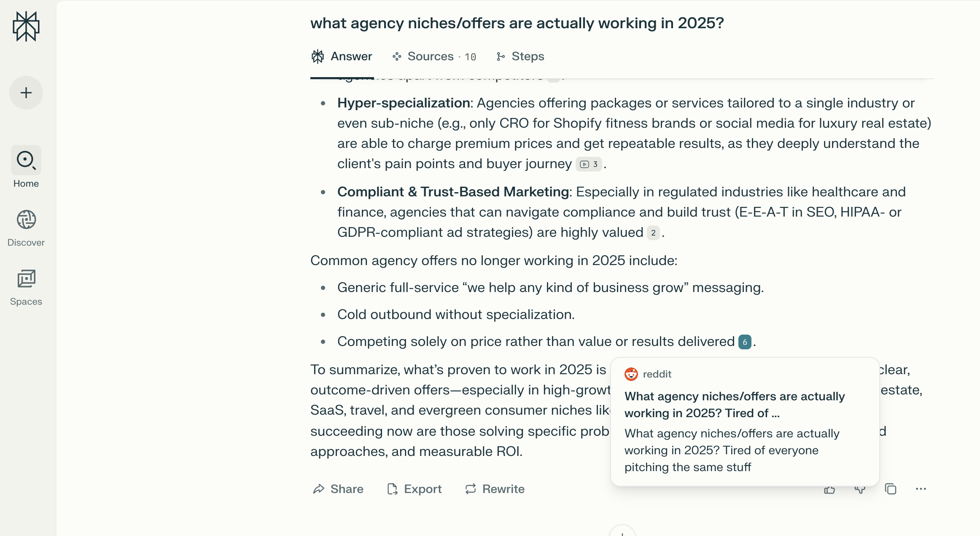
Task: Click the reddit source icon in popup
Action: 631,374
